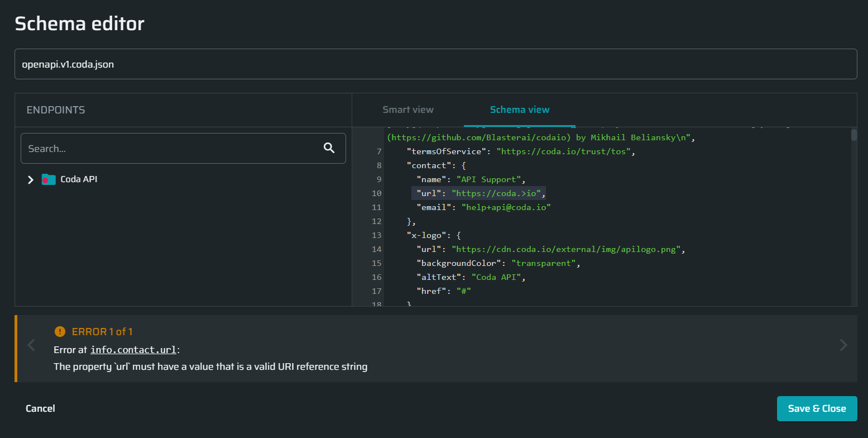The image size is (868, 438).
Task: Expand the Coda API tree chevron
Action: tap(31, 179)
